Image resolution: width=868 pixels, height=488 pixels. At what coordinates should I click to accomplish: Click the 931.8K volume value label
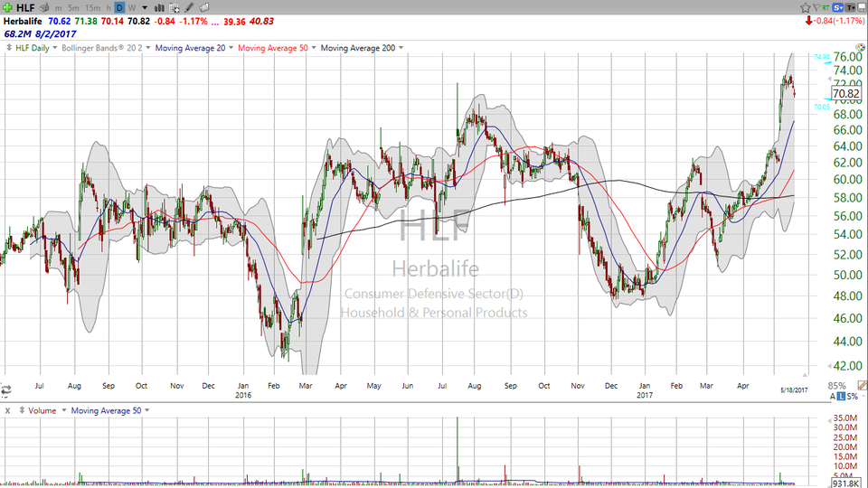[845, 483]
